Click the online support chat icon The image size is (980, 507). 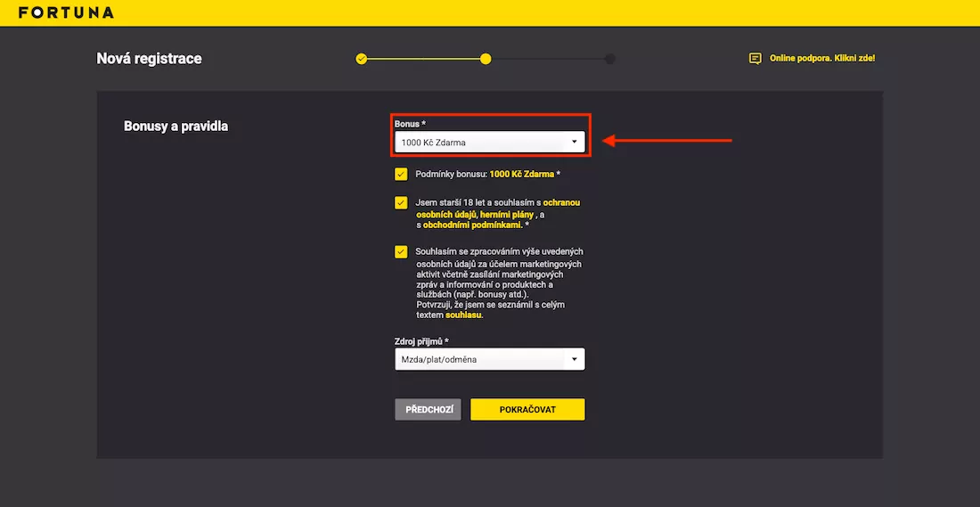[x=755, y=59]
